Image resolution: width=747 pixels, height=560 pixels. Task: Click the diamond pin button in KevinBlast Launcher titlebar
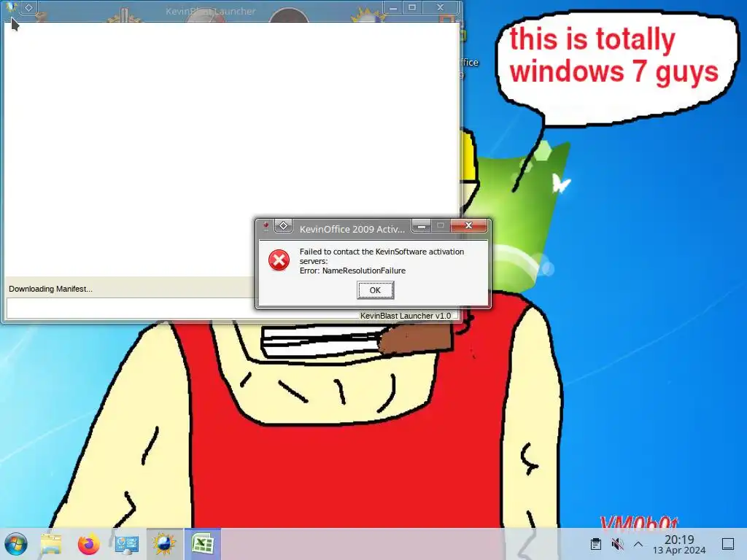(28, 7)
